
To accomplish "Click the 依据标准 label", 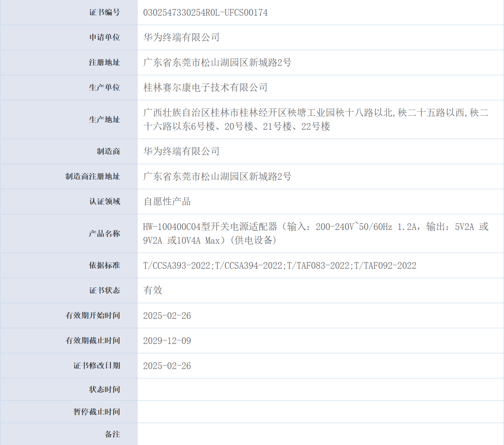I will (x=105, y=266).
